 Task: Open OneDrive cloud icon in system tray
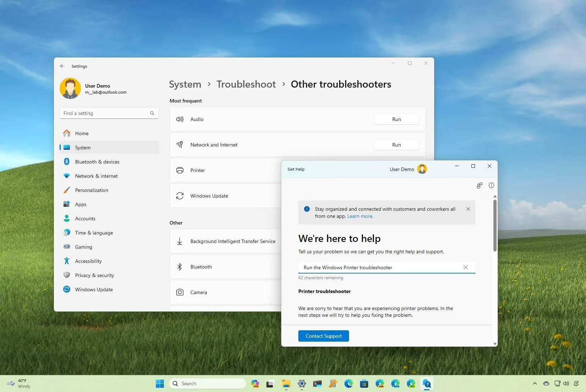tap(546, 383)
